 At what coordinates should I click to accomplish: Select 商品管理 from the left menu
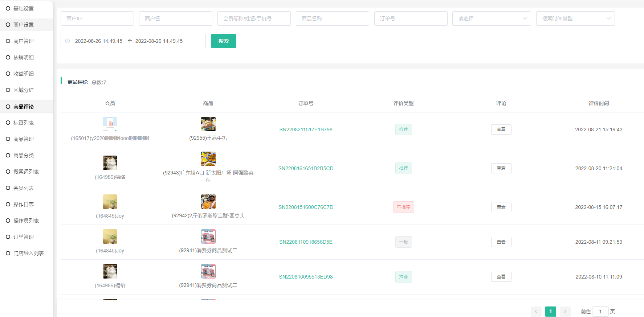pos(24,139)
